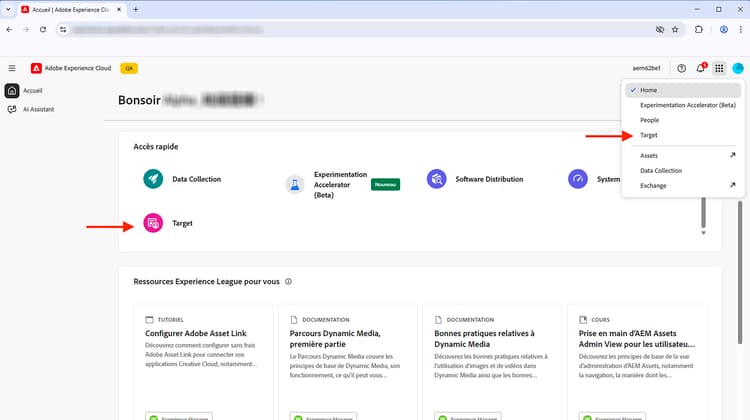Open the Parcours Dynamic Media première partie card
Image resolution: width=750 pixels, height=420 pixels.
pos(348,362)
